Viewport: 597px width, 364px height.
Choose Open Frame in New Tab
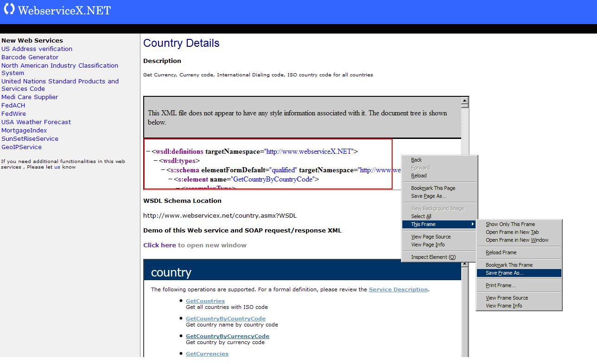[519, 232]
